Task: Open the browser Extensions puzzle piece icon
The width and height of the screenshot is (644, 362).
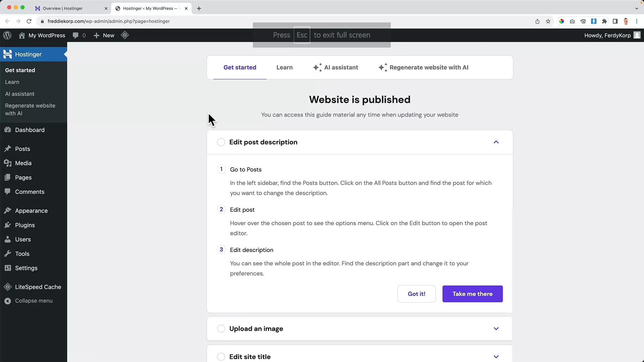Action: (604, 21)
